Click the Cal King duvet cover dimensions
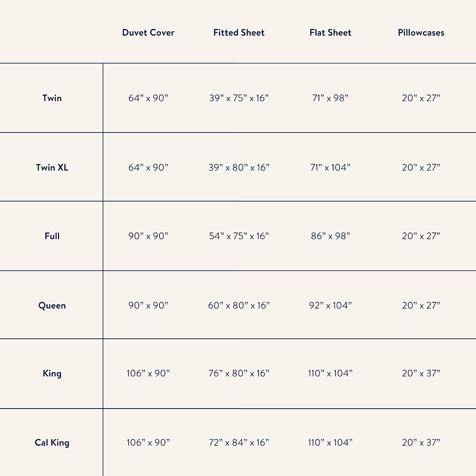This screenshot has height=476, width=476. tap(148, 443)
